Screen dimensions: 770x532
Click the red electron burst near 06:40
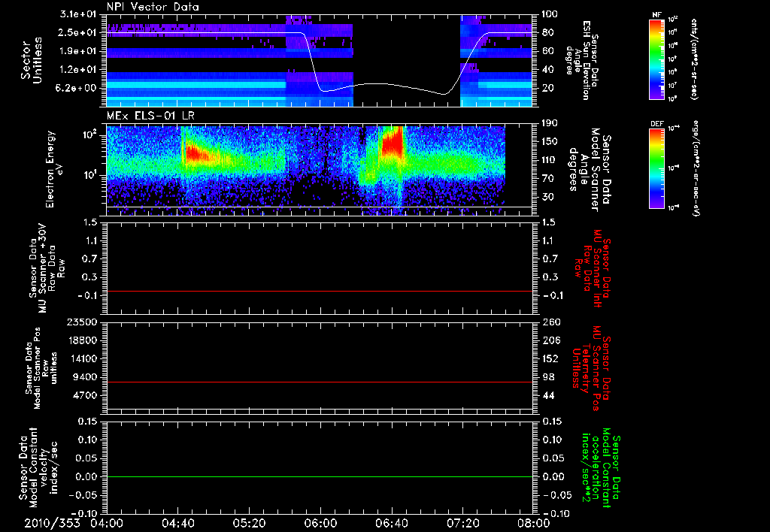tap(392, 142)
